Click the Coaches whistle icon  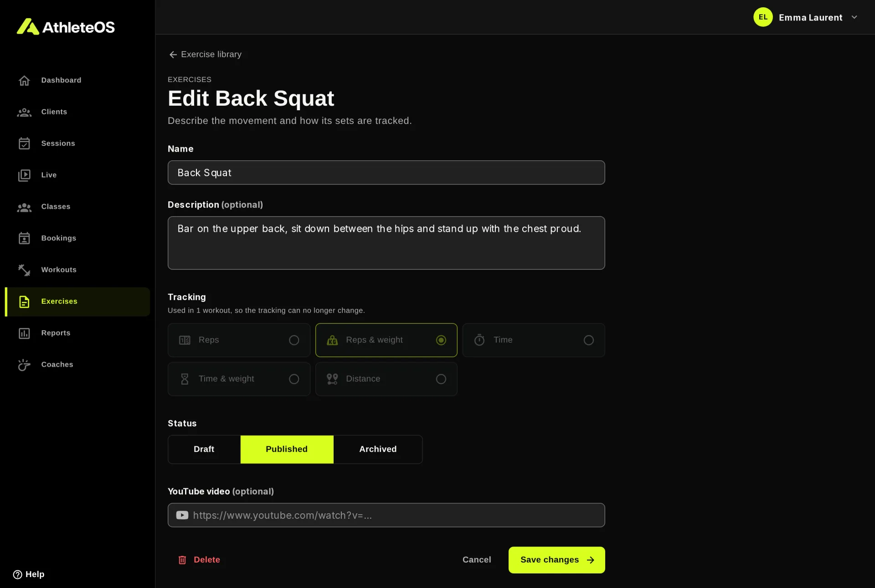[24, 365]
